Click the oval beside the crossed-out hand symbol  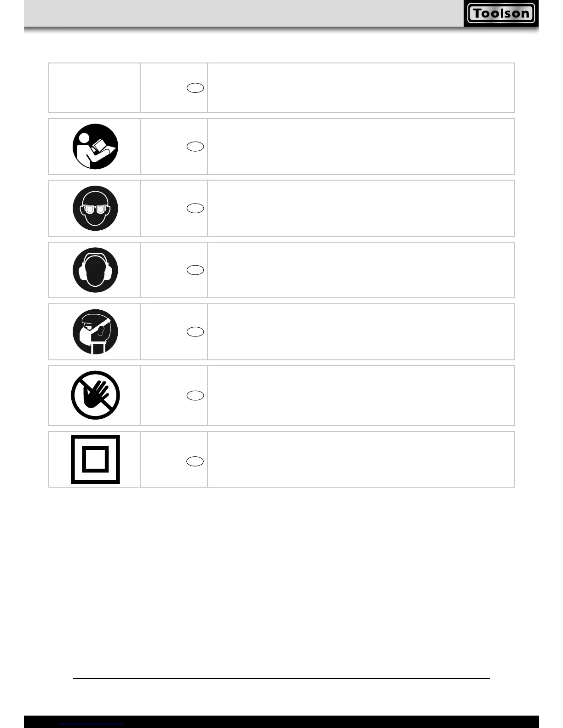(195, 396)
